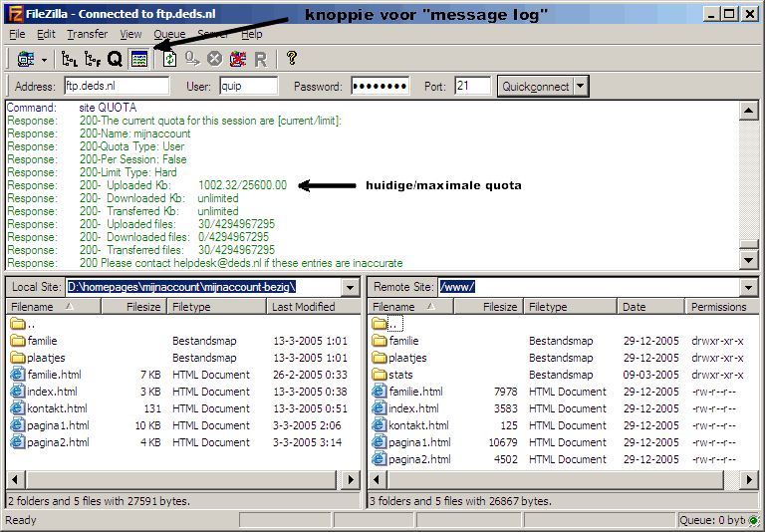Click the yellow Help question mark icon

(292, 58)
